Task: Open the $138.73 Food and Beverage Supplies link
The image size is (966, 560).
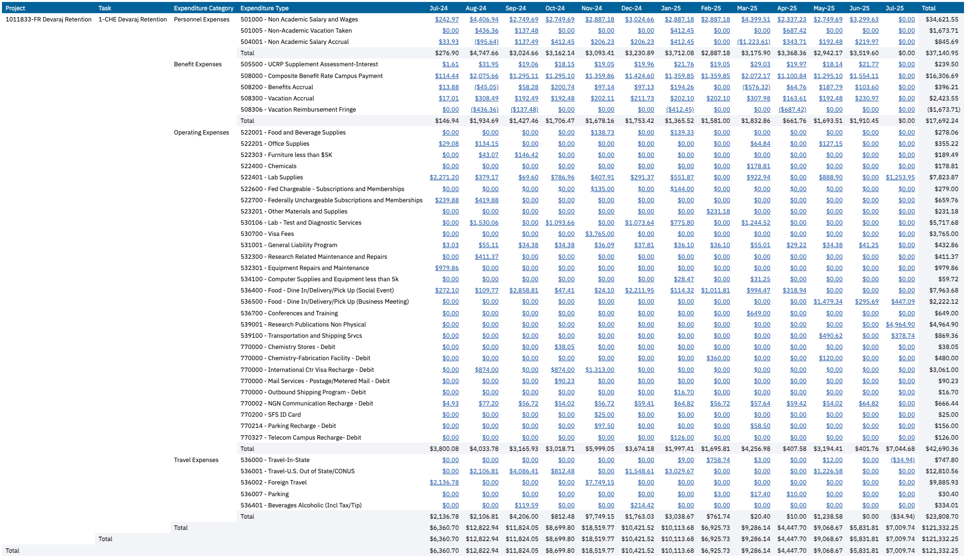Action: [x=602, y=133]
